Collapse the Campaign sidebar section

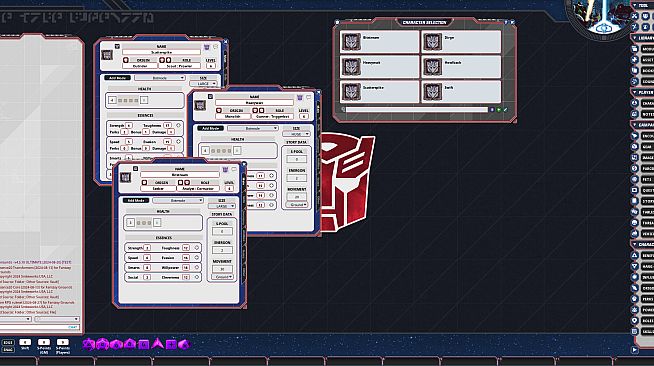coord(635,125)
